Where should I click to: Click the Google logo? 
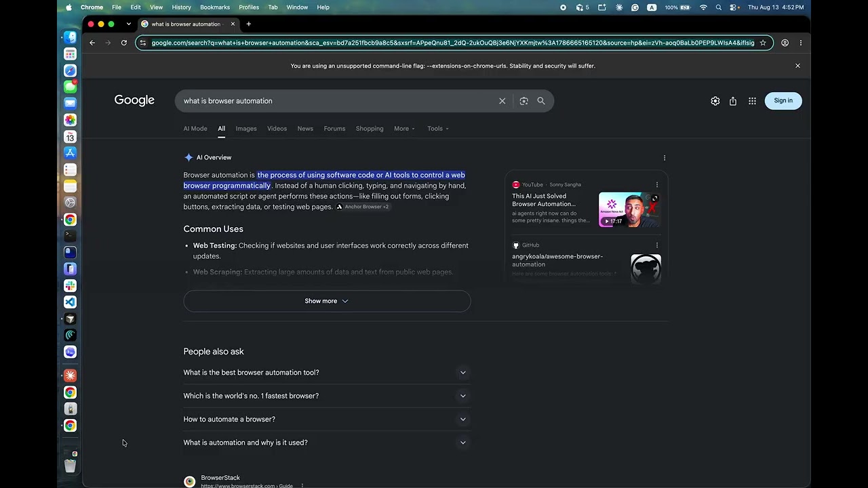point(134,100)
